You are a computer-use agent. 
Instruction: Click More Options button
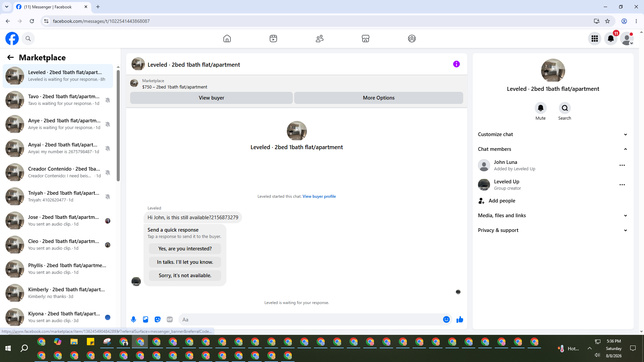pyautogui.click(x=379, y=98)
